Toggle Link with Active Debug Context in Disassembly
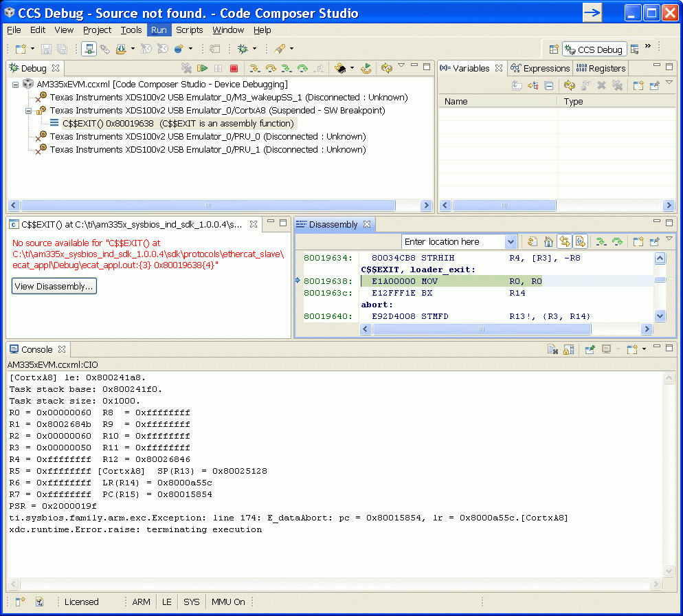The image size is (683, 616). click(565, 241)
